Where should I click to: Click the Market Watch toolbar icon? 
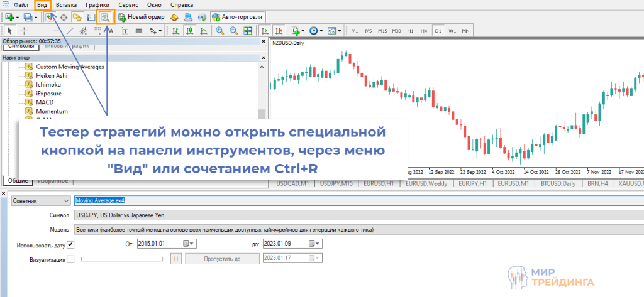(x=49, y=17)
